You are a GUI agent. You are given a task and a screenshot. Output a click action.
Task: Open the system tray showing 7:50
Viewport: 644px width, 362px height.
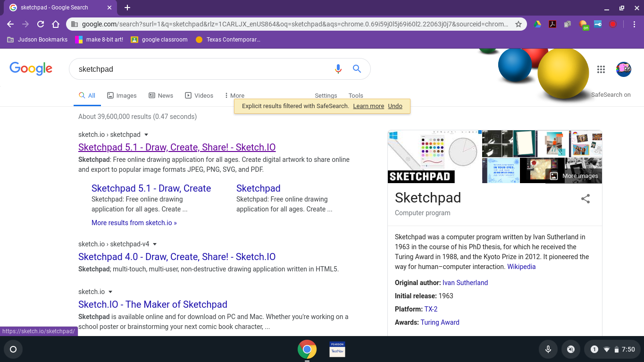[x=613, y=349]
